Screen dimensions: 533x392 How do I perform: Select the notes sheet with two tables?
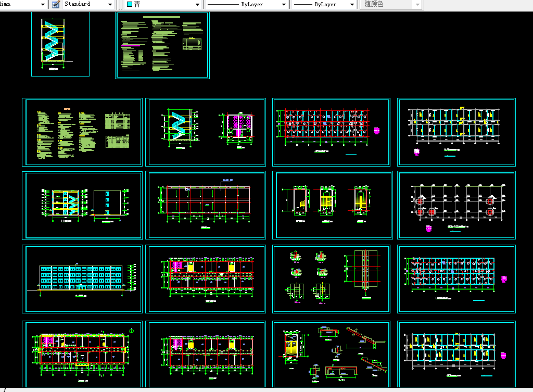(82, 132)
